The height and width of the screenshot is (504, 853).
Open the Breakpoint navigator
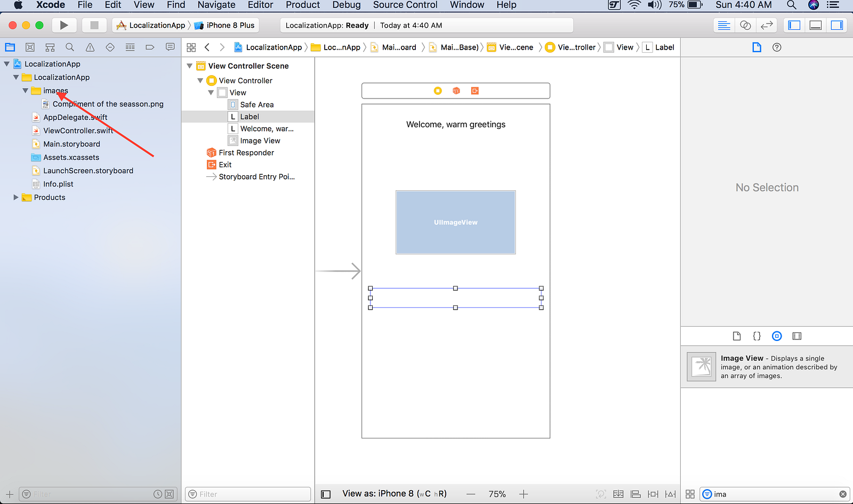pyautogui.click(x=150, y=47)
